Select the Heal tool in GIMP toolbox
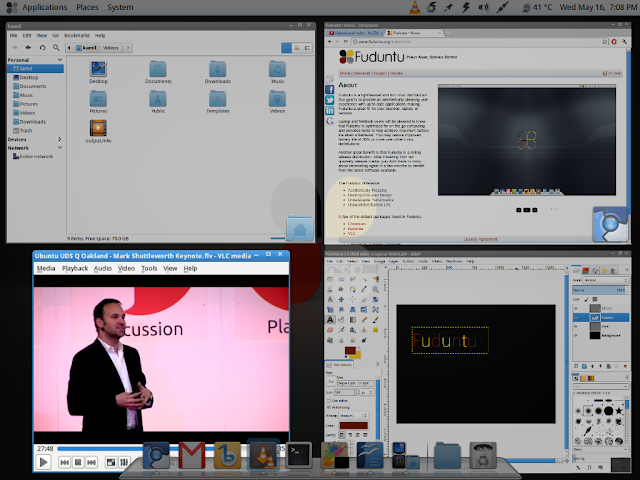Image resolution: width=640 pixels, height=480 pixels. pyautogui.click(x=376, y=330)
